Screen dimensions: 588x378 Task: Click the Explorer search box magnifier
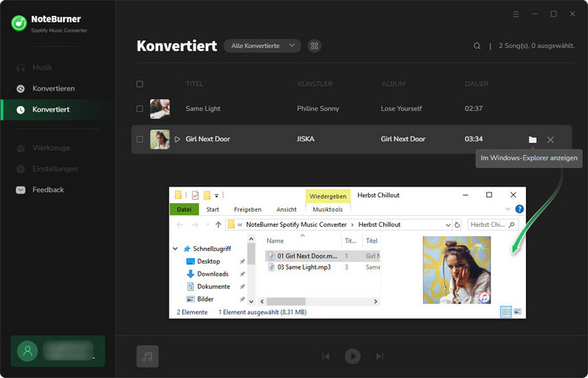pos(512,224)
